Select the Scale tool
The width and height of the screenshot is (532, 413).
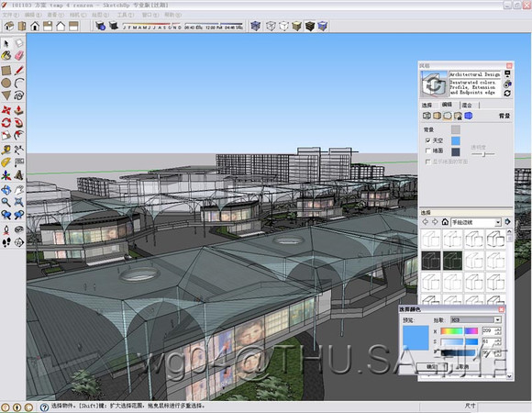coord(6,135)
